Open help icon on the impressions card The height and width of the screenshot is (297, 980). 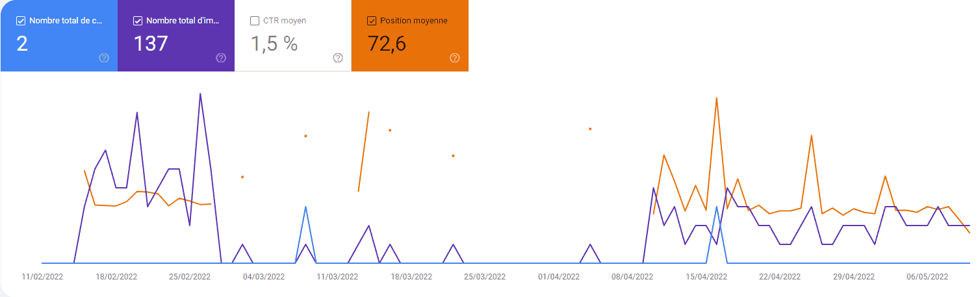click(221, 58)
